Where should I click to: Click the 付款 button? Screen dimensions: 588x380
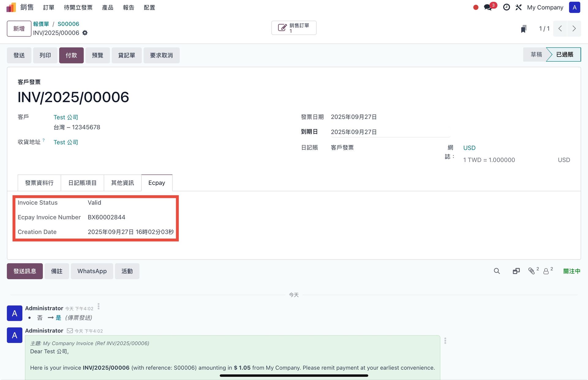[x=71, y=55]
